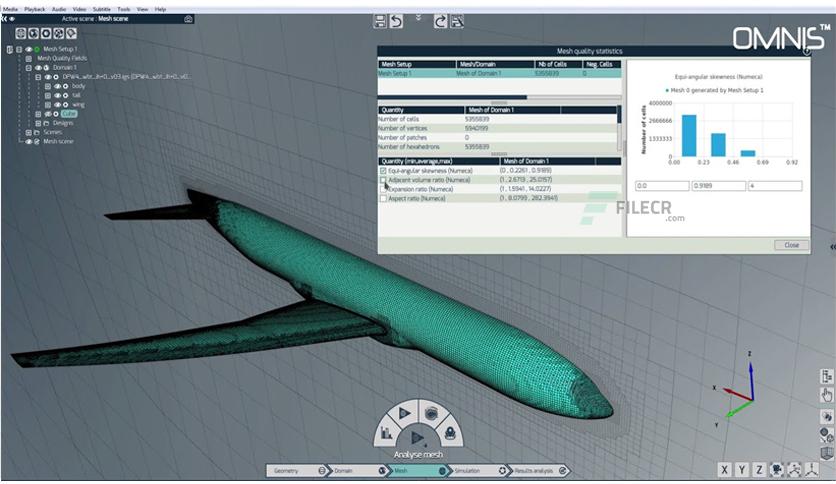The image size is (836, 484).
Task: Toggle visibility eye of body
Action: [x=58, y=86]
